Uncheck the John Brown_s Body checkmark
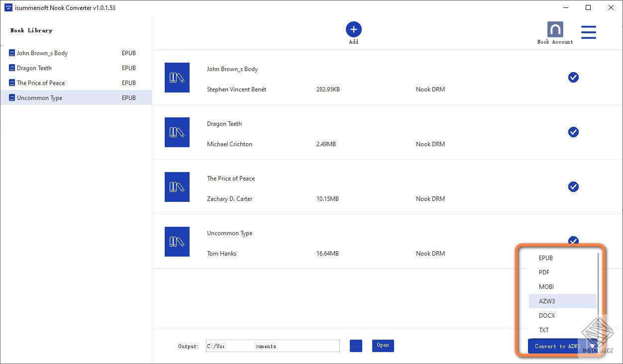Image resolution: width=623 pixels, height=364 pixels. 573,77
